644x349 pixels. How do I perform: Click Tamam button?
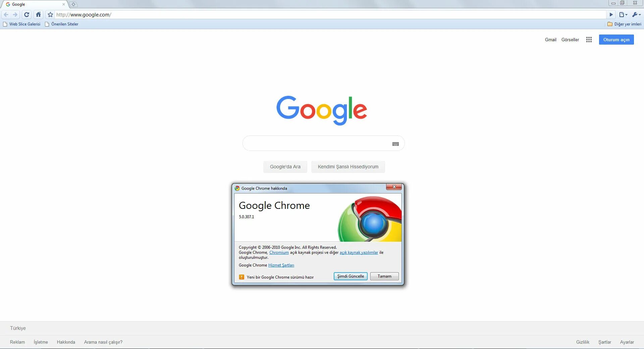(384, 276)
